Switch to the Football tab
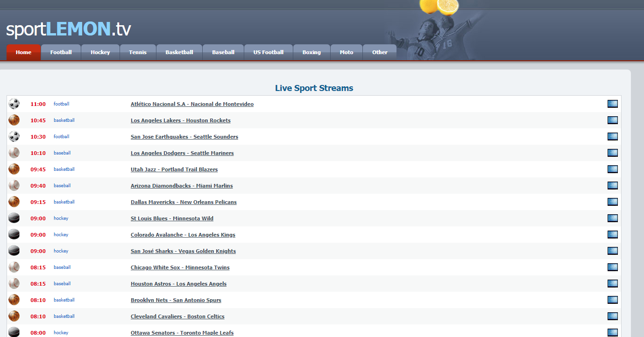 pos(61,52)
